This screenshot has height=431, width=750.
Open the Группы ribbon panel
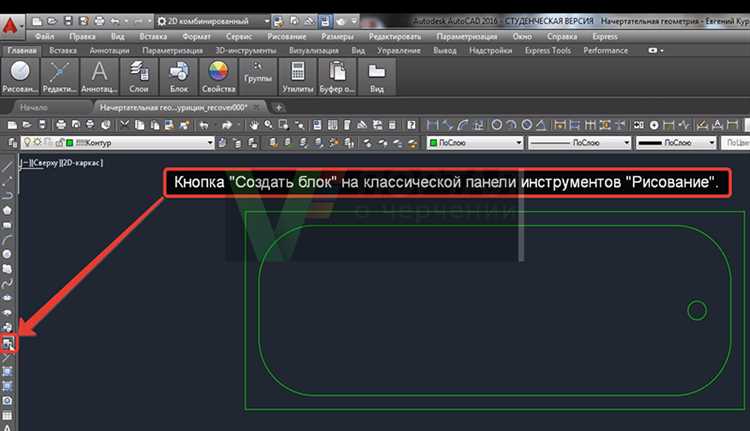[x=256, y=76]
